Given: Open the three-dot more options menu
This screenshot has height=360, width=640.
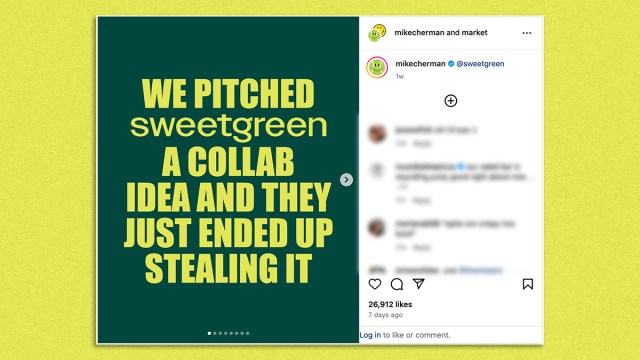Looking at the screenshot, I should point(527,33).
